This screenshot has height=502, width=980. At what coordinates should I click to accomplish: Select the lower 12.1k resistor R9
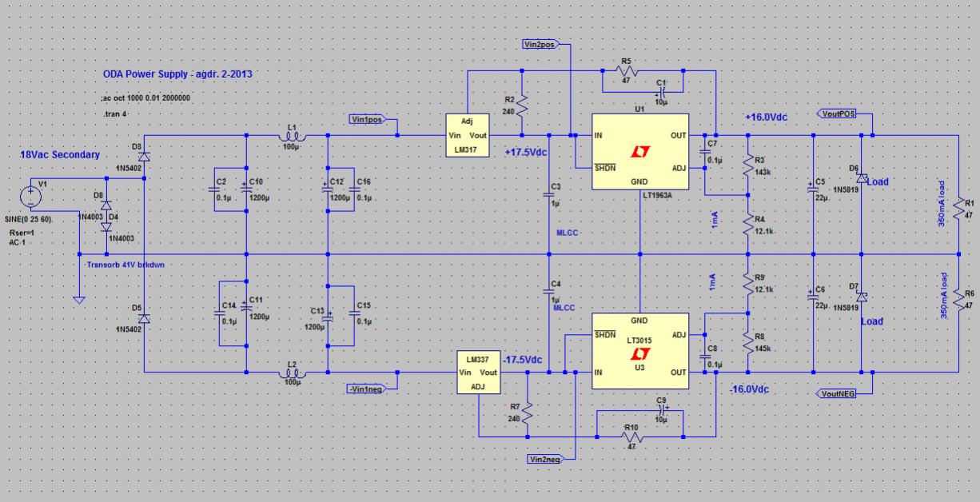click(747, 285)
